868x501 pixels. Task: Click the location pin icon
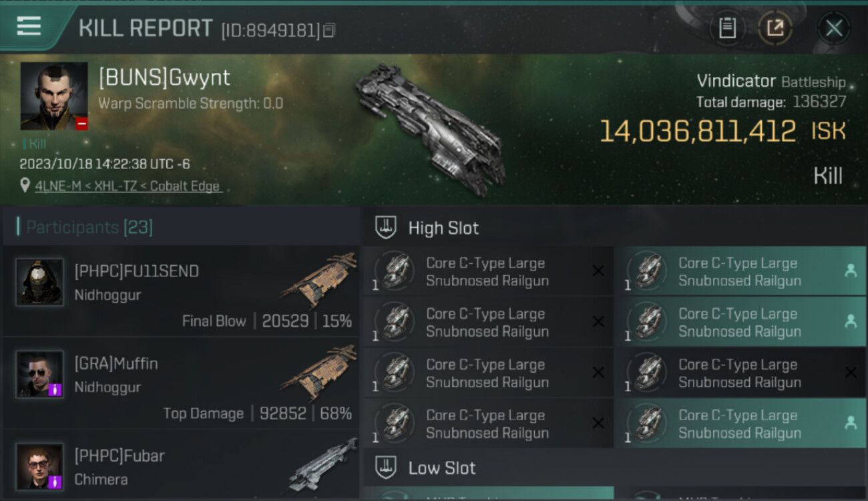coord(25,186)
